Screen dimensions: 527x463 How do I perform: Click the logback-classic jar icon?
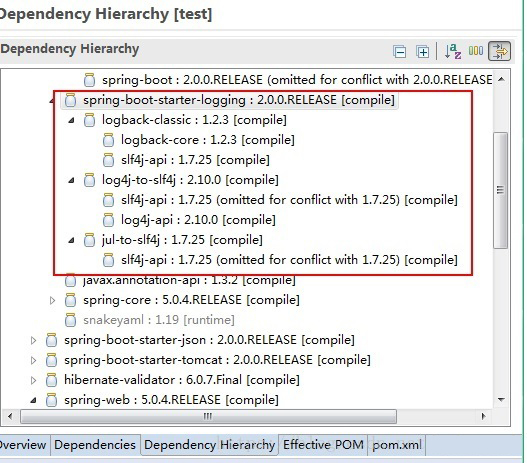[89, 120]
